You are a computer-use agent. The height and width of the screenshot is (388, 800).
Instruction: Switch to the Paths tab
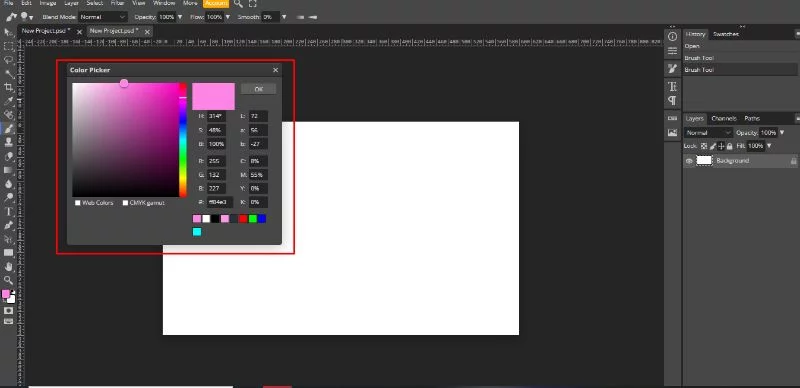pos(752,118)
